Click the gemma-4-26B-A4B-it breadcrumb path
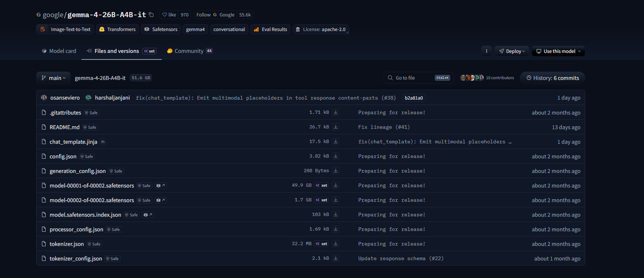The height and width of the screenshot is (278, 644). pyautogui.click(x=100, y=78)
